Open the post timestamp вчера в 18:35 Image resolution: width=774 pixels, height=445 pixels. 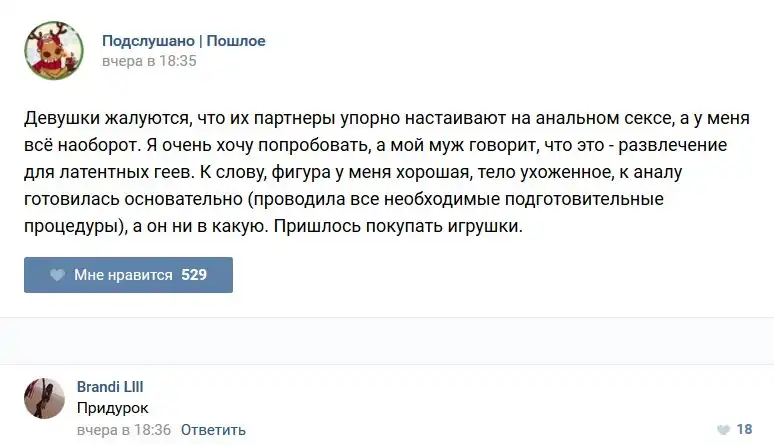click(x=149, y=61)
